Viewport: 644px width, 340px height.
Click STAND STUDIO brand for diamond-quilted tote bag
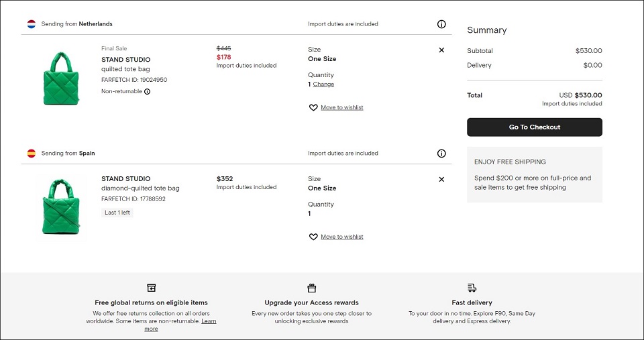tap(125, 179)
